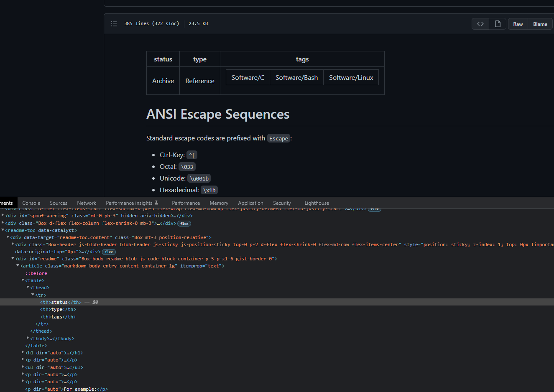Click the Raw button
The image size is (554, 392).
coord(518,24)
